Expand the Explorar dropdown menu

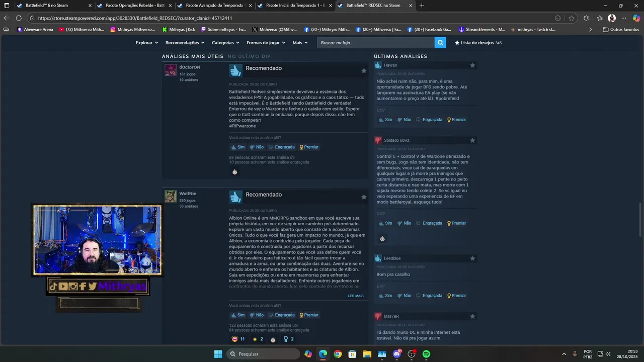(x=146, y=43)
